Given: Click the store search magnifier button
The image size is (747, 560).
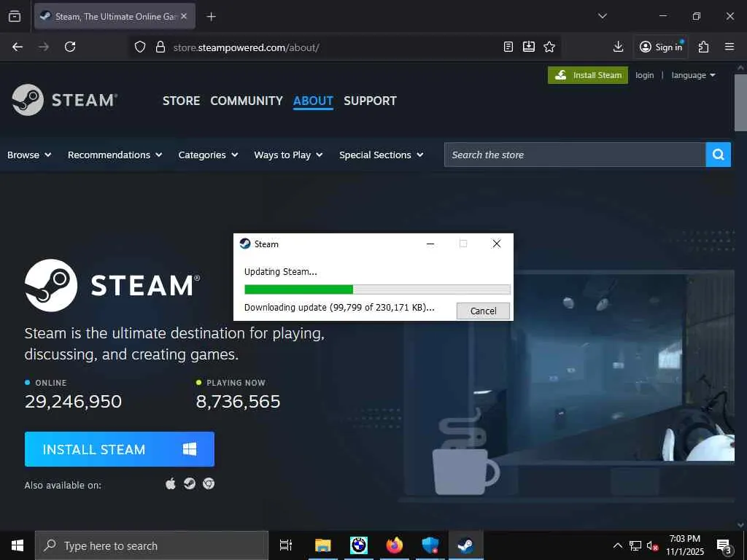Looking at the screenshot, I should (x=719, y=155).
